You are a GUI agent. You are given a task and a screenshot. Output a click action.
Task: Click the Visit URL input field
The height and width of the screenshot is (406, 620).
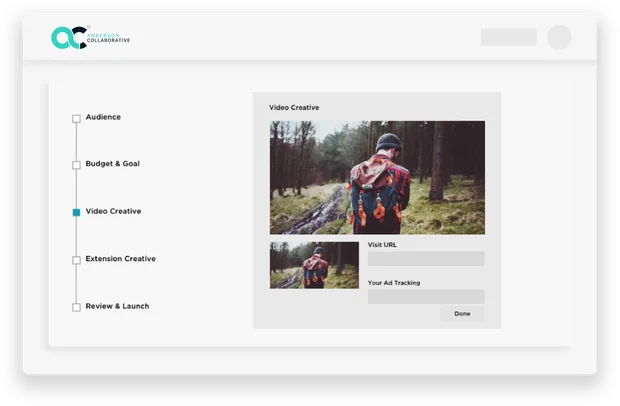point(426,259)
